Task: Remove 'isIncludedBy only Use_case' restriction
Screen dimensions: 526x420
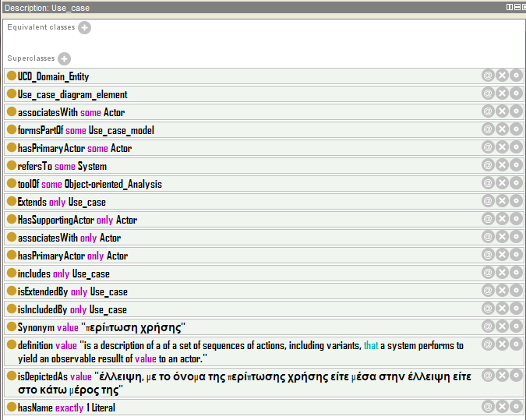Action: [502, 309]
